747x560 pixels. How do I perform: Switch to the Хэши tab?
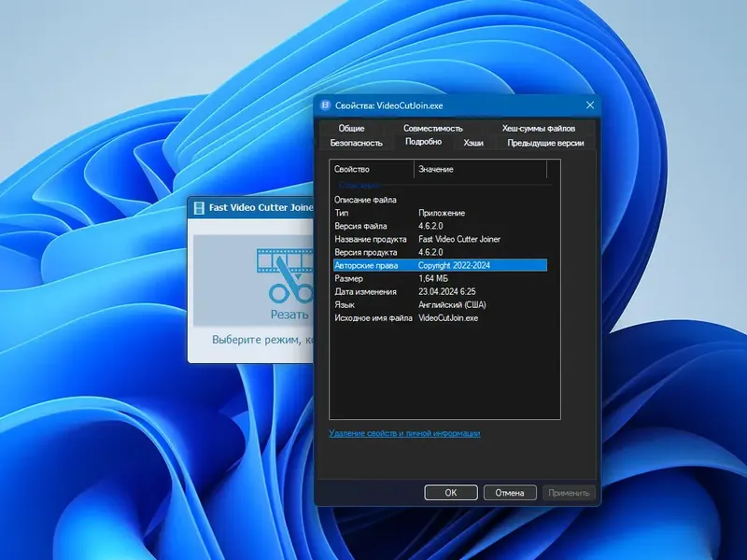(x=472, y=142)
